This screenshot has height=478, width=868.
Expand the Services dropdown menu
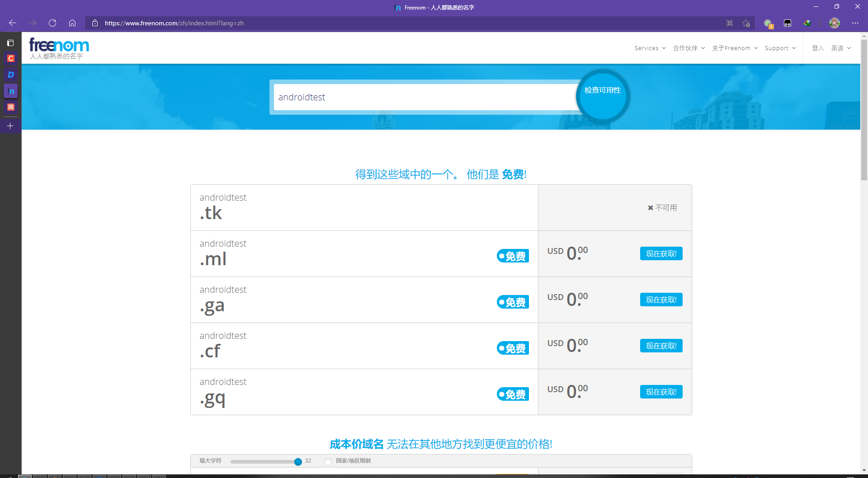point(650,48)
